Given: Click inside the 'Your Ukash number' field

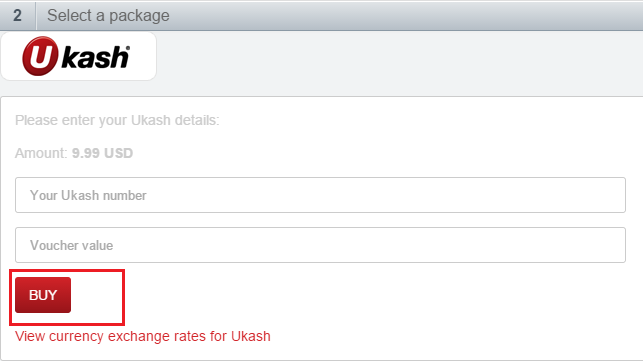Looking at the screenshot, I should 320,195.
